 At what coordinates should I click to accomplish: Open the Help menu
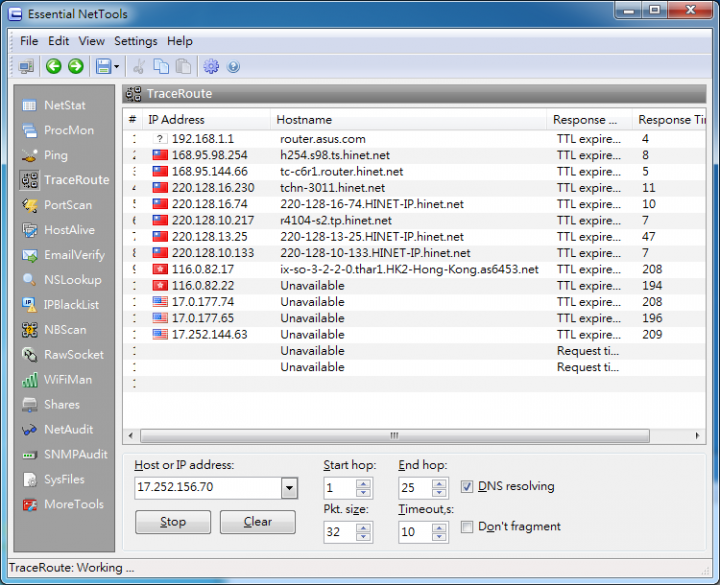180,41
